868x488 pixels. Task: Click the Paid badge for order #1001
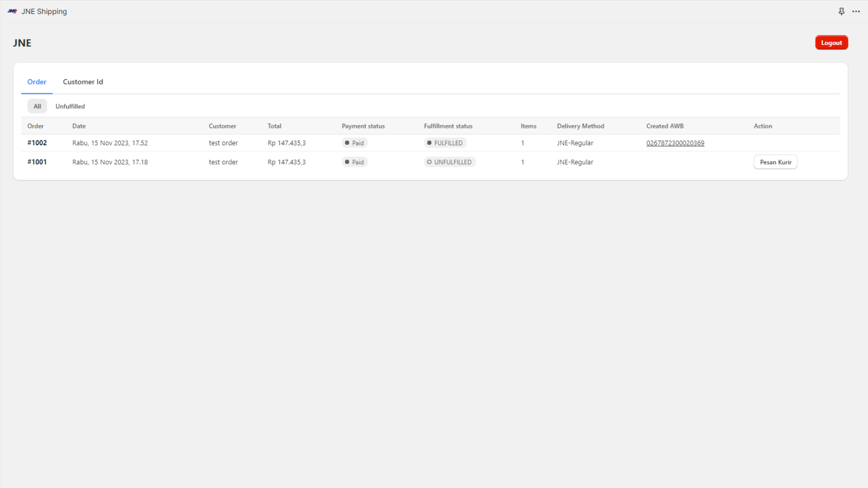tap(355, 162)
